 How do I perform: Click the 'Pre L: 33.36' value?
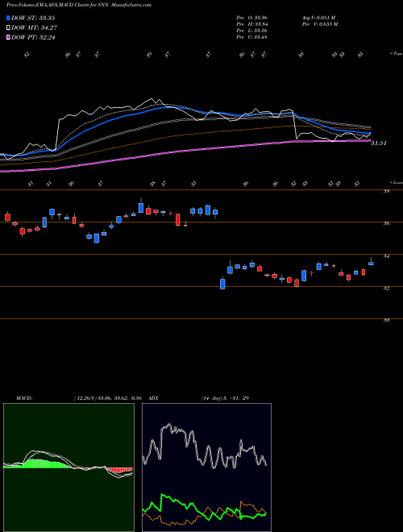[x=253, y=31]
